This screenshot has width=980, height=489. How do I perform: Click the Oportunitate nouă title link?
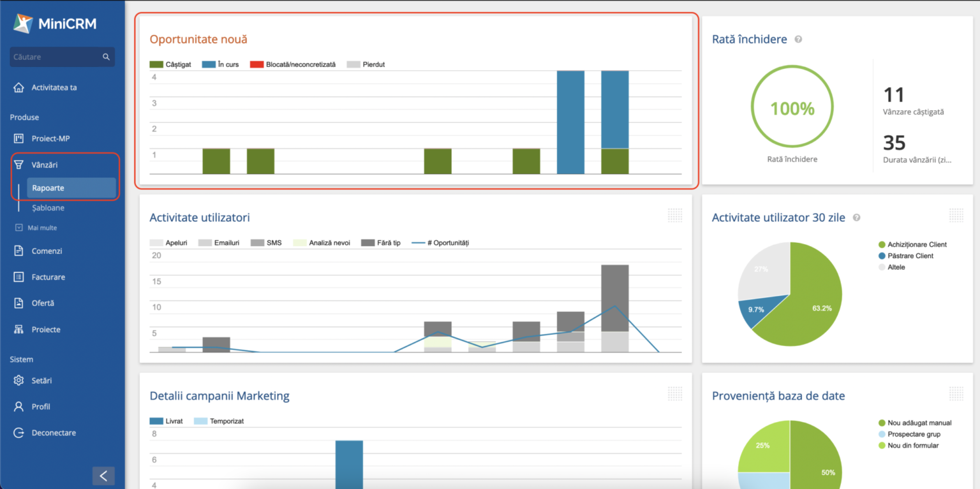(198, 40)
